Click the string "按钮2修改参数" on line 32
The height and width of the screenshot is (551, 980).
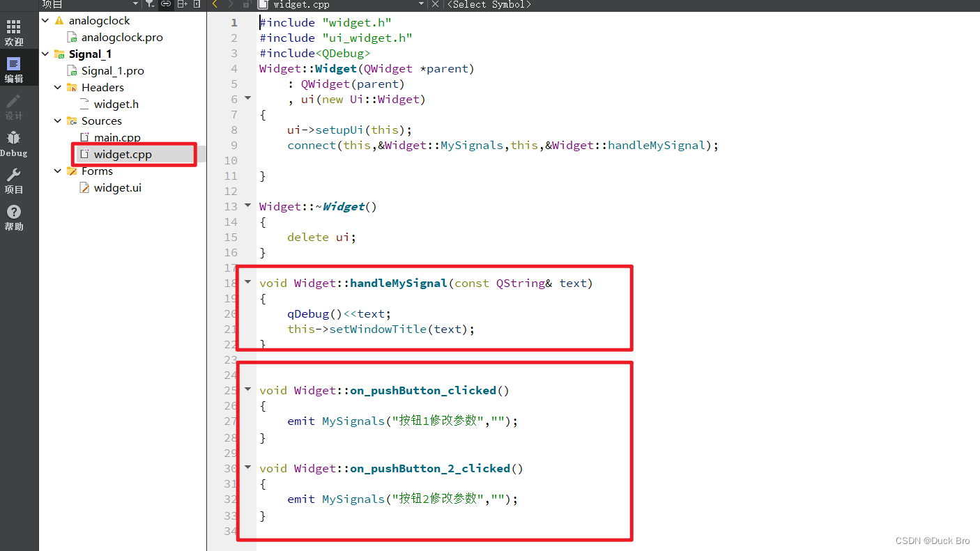pyautogui.click(x=436, y=499)
